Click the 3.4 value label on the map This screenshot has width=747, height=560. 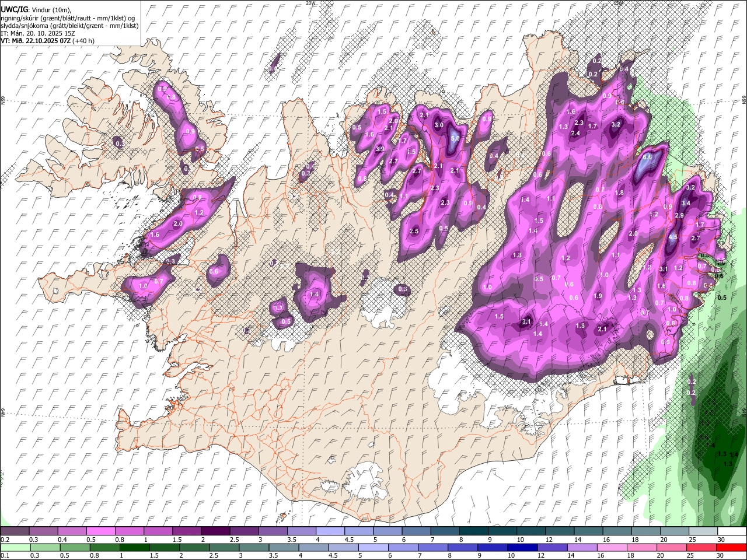coord(686,203)
